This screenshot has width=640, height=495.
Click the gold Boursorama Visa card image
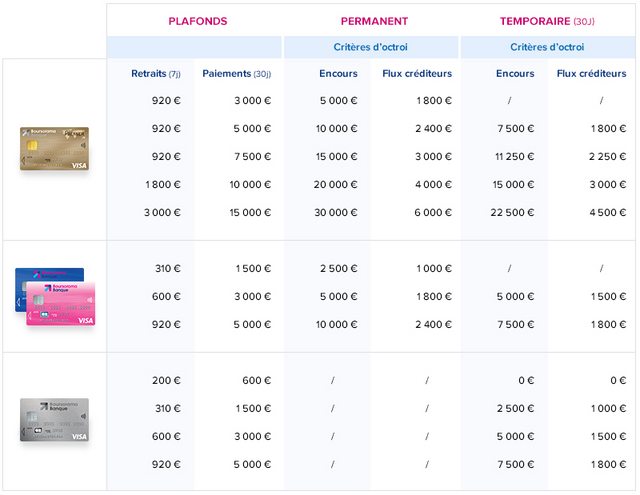pyautogui.click(x=54, y=148)
